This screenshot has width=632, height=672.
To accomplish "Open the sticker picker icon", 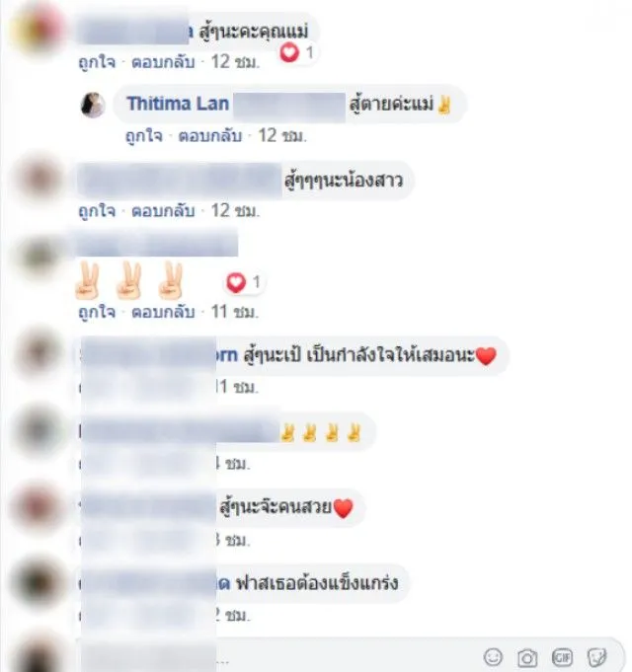I will tap(596, 657).
